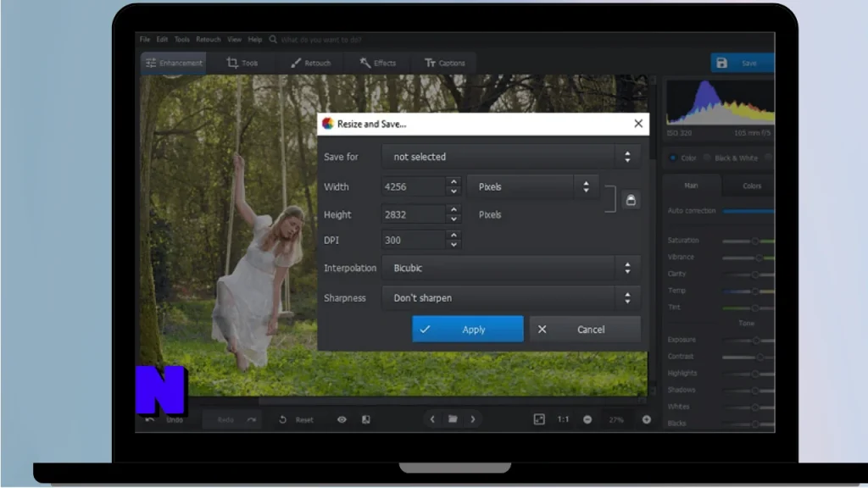The image size is (868, 488).
Task: Open the Sharpness dropdown
Action: pyautogui.click(x=511, y=298)
